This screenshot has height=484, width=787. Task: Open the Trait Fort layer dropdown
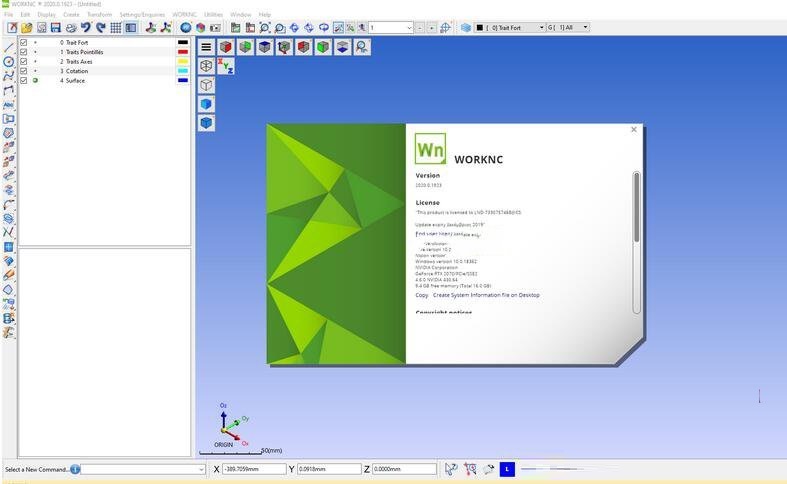(542, 28)
